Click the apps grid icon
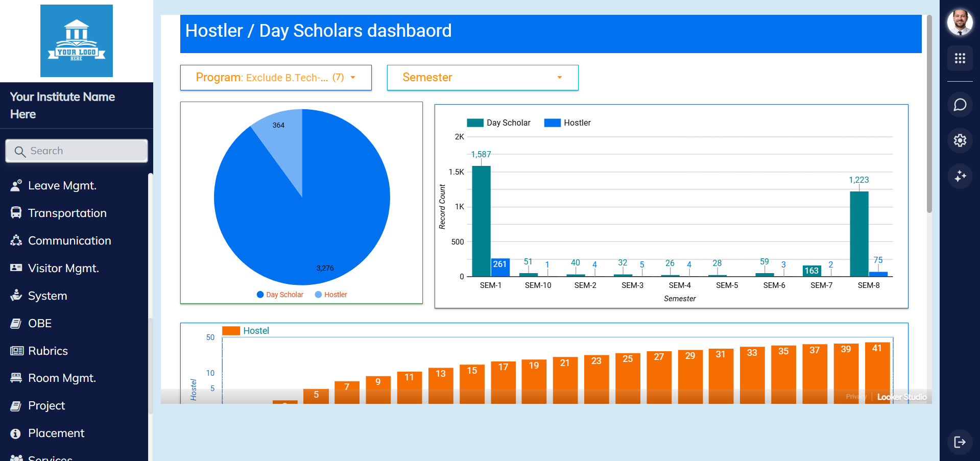Image resolution: width=980 pixels, height=461 pixels. click(960, 58)
